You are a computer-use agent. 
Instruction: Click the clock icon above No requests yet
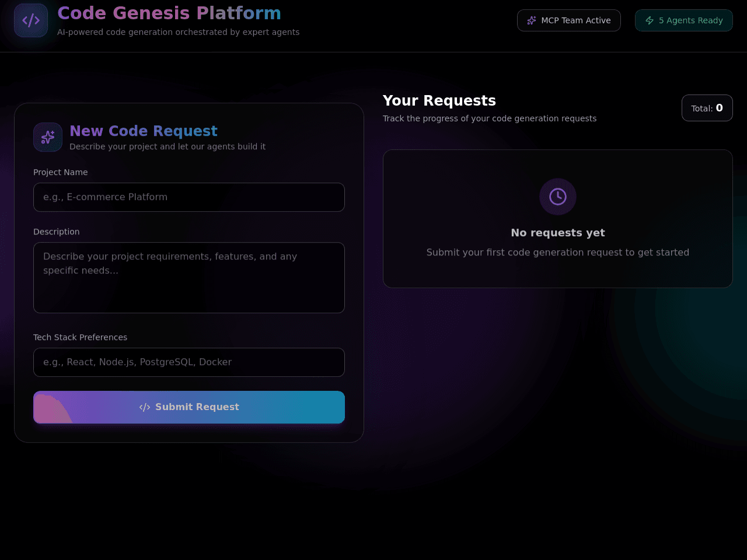click(x=558, y=197)
